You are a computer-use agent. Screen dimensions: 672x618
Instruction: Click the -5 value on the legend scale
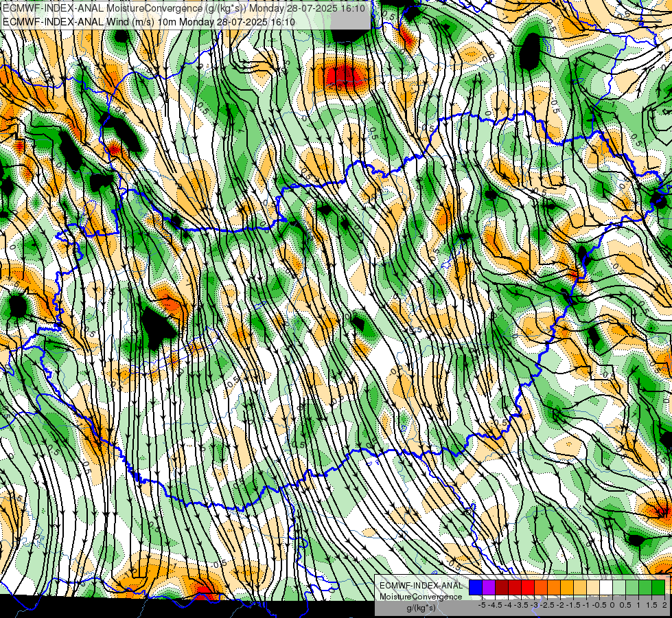tap(482, 605)
